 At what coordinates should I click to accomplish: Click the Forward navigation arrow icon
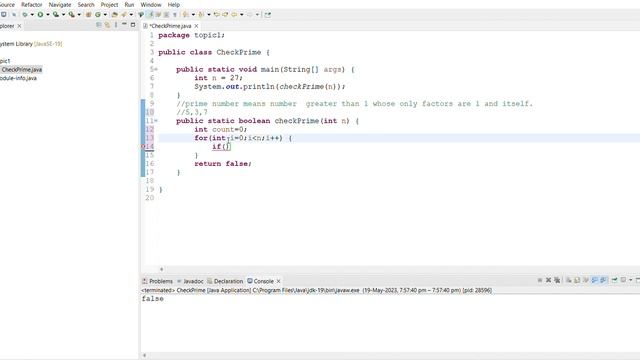(x=249, y=15)
